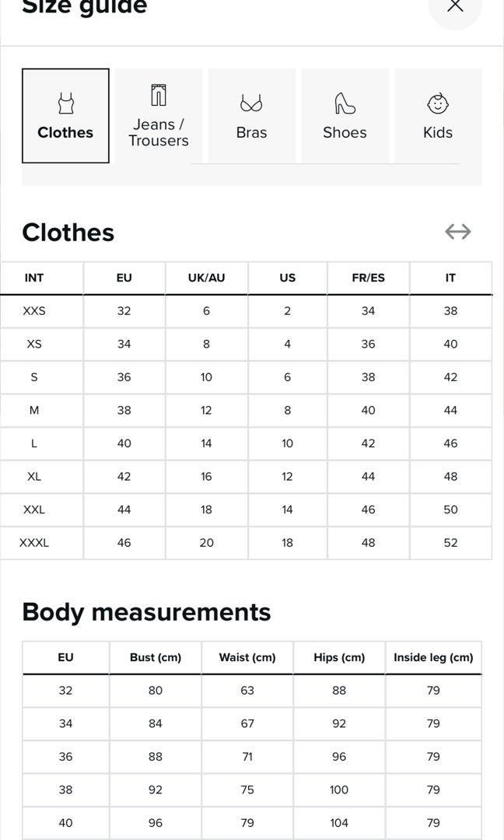
Task: Select the Clothes tank top icon
Action: (x=65, y=103)
